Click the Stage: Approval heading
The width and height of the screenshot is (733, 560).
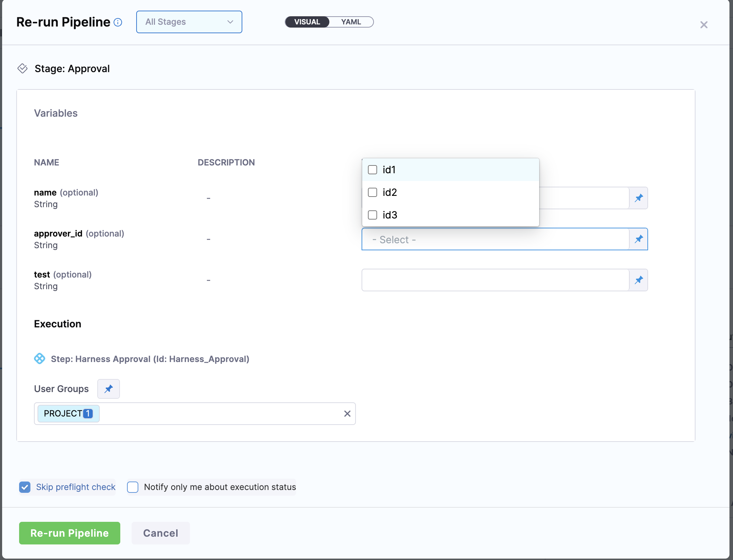tap(72, 69)
